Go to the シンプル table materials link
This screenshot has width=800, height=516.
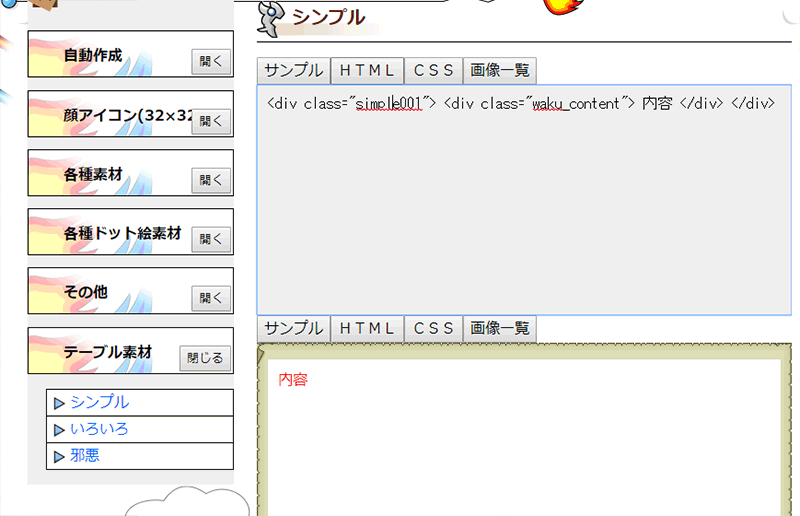click(99, 402)
